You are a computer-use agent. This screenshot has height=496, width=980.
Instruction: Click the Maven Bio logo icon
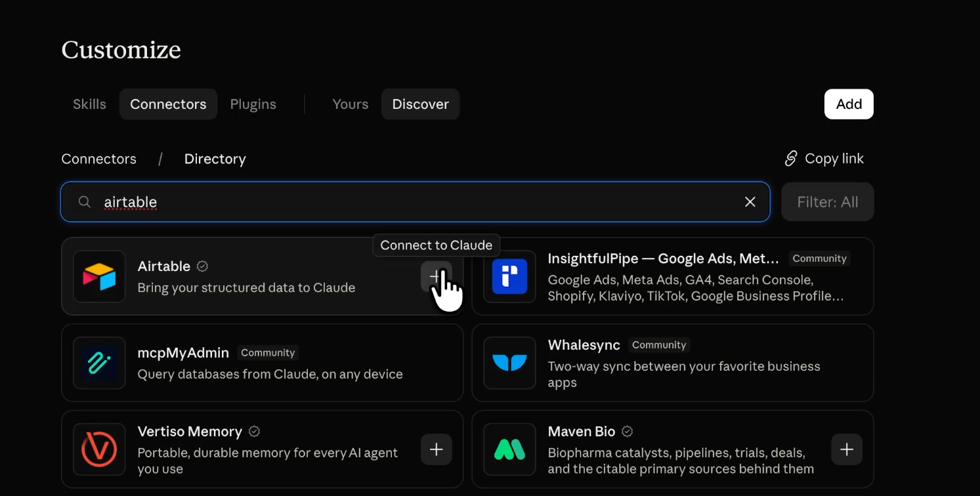point(509,449)
